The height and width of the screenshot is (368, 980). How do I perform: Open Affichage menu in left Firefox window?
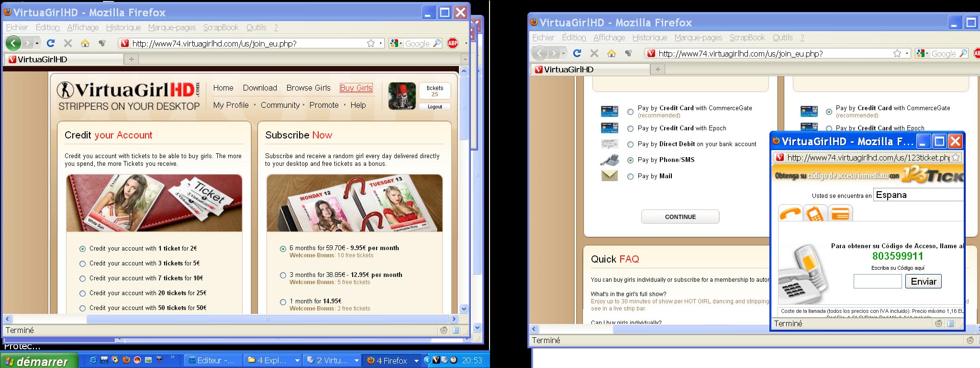click(83, 27)
